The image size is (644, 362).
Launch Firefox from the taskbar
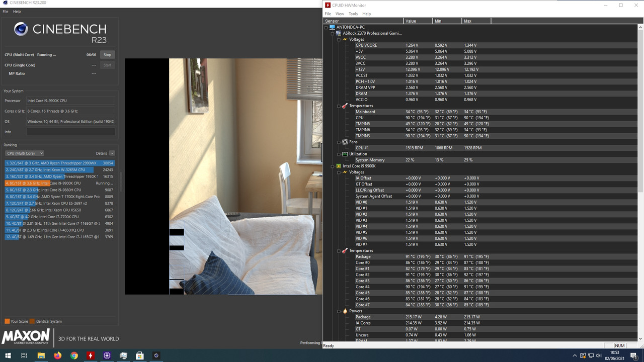tap(57, 355)
